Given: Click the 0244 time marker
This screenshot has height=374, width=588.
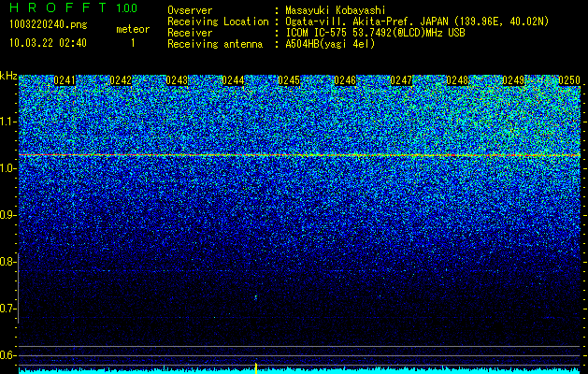Looking at the screenshot, I should [234, 80].
